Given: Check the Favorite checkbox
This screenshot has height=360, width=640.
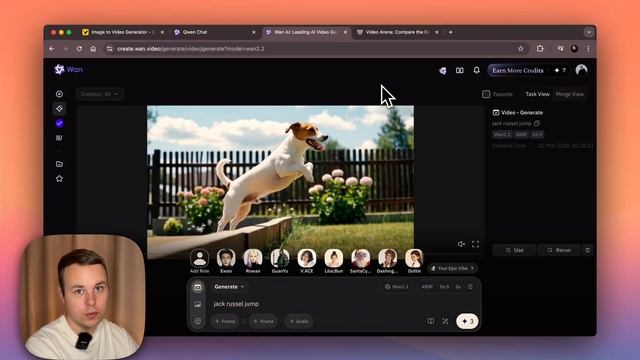Looking at the screenshot, I should 486,94.
